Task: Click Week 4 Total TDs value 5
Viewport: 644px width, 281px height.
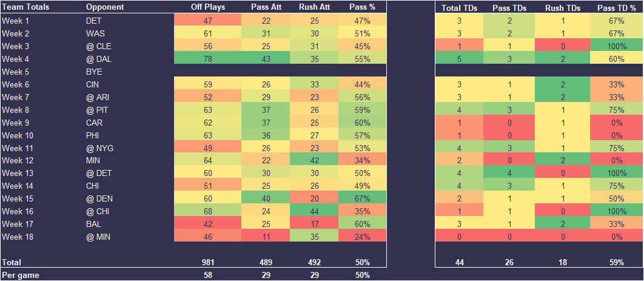Action: coord(459,58)
